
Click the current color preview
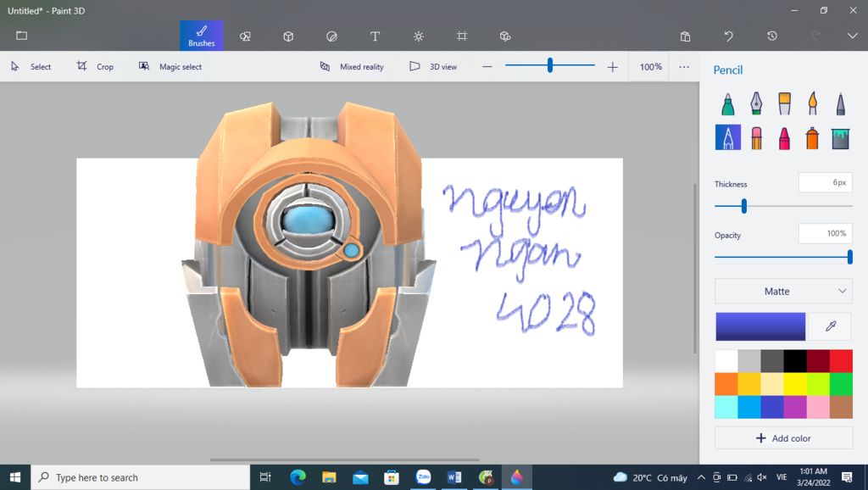(x=760, y=326)
